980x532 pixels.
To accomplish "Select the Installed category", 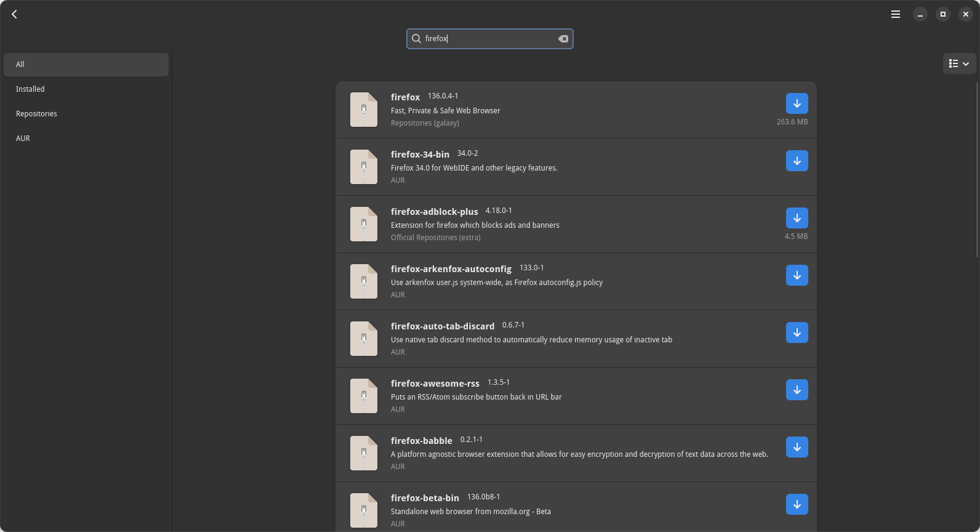I will click(86, 89).
